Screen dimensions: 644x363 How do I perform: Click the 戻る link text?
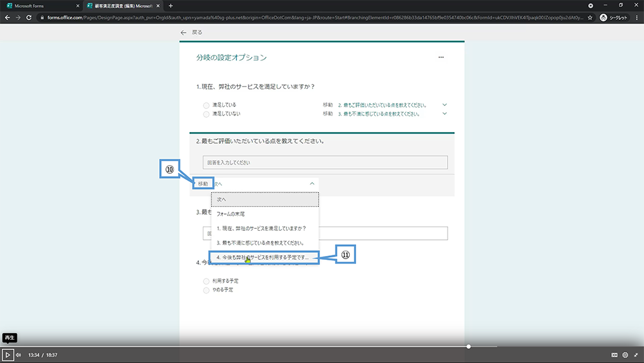click(197, 32)
